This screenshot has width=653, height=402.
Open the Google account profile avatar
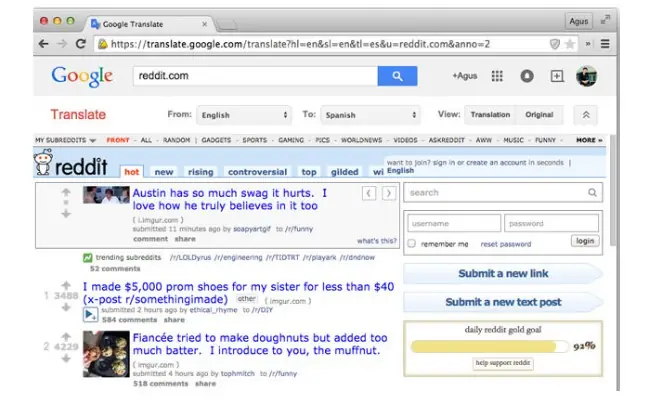[x=587, y=76]
